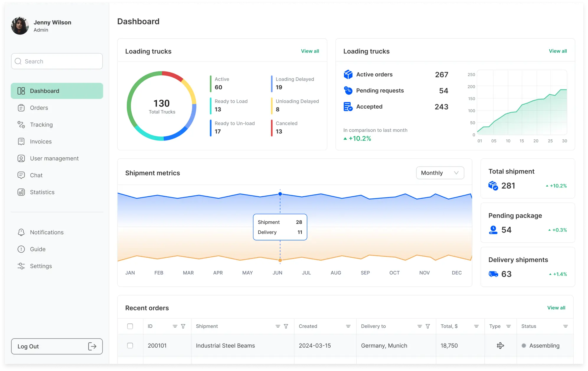
Task: Open the filter funnel on the Shipment column
Action: [286, 326]
